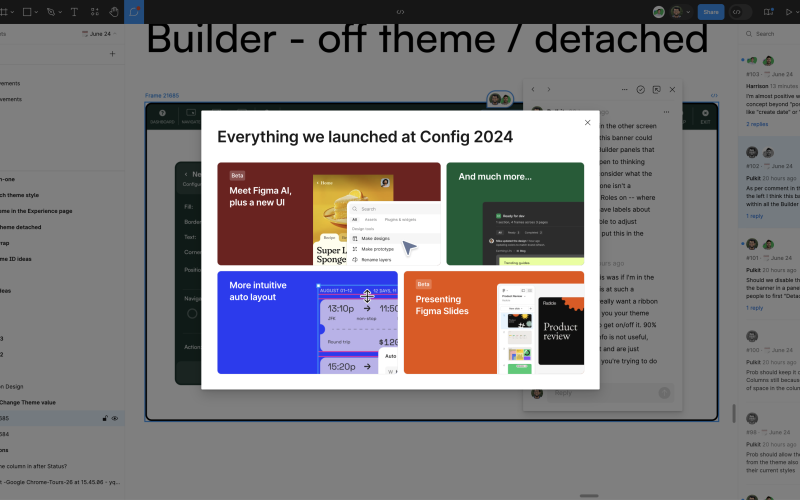
Task: Close the Config 2024 dialog
Action: coord(587,122)
